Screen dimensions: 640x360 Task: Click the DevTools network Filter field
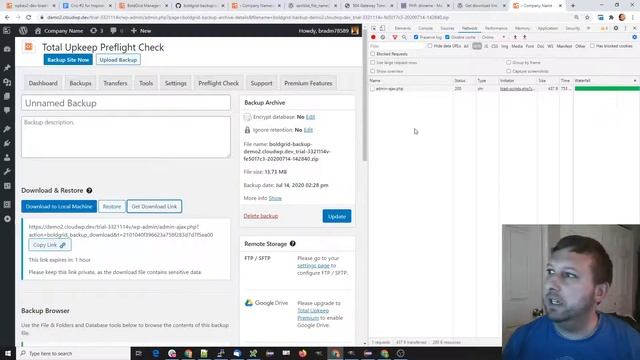pyautogui.click(x=397, y=46)
